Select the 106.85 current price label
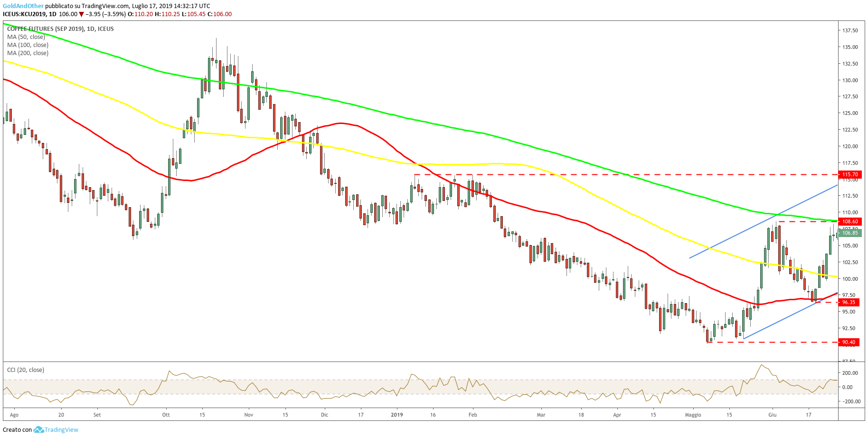Viewport: 868px width, 438px height. point(850,233)
